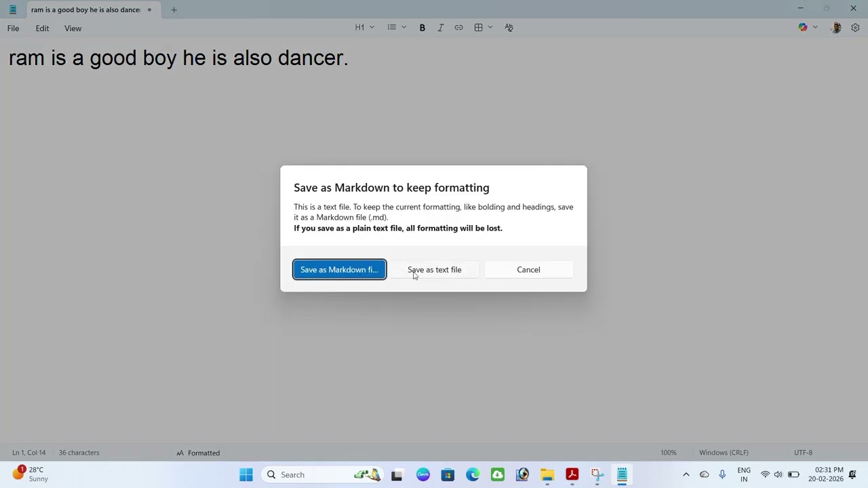Expand the table options dropdown arrow
868x488 pixels.
coord(490,28)
